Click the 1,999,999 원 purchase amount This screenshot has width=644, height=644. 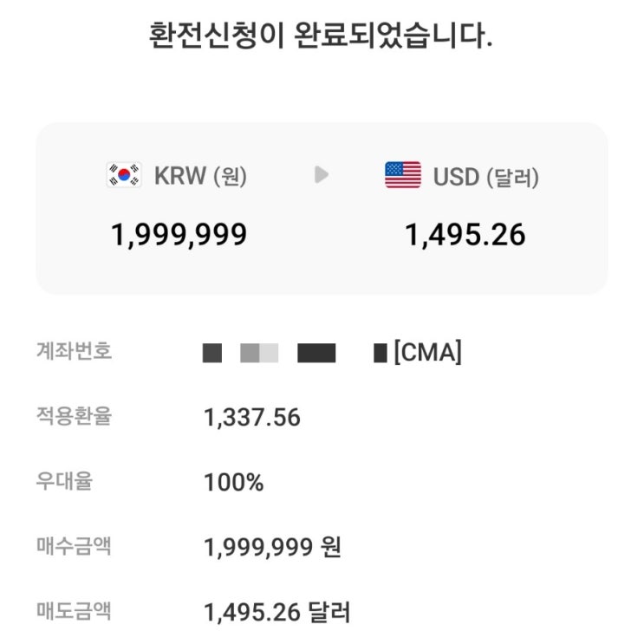pyautogui.click(x=272, y=548)
